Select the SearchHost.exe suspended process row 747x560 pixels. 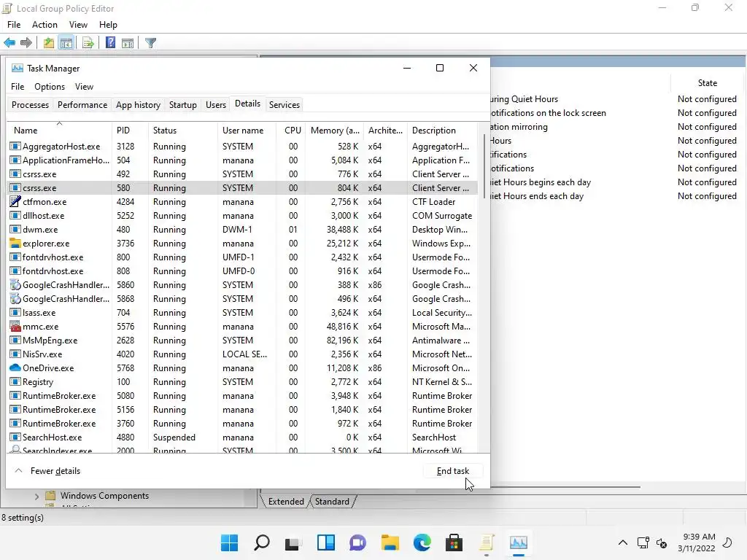pos(242,437)
